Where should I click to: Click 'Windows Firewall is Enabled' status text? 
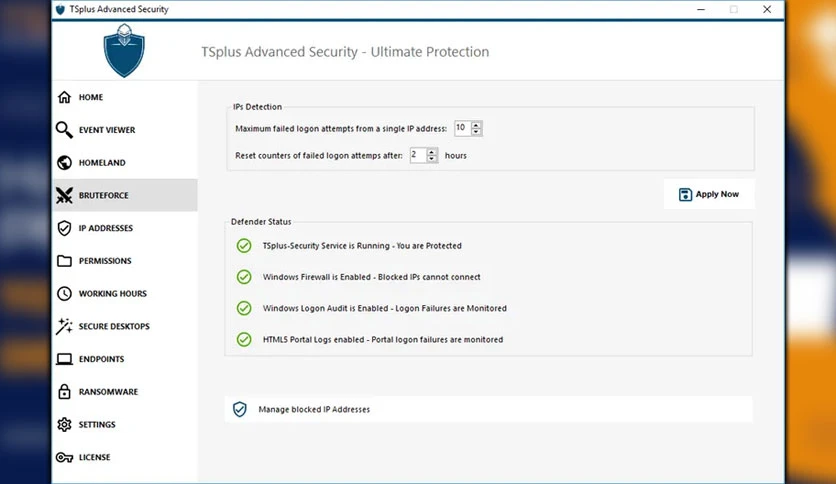(371, 277)
